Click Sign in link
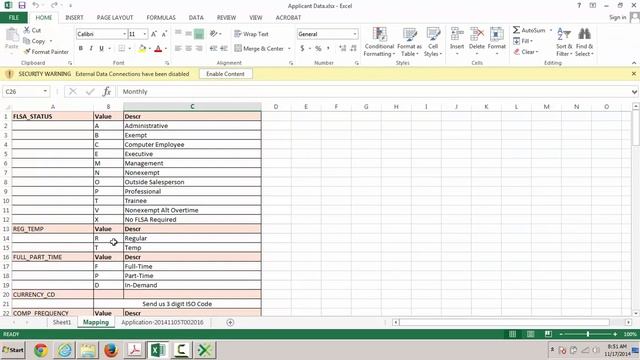Screen dimensions: 640x360 [618, 17]
